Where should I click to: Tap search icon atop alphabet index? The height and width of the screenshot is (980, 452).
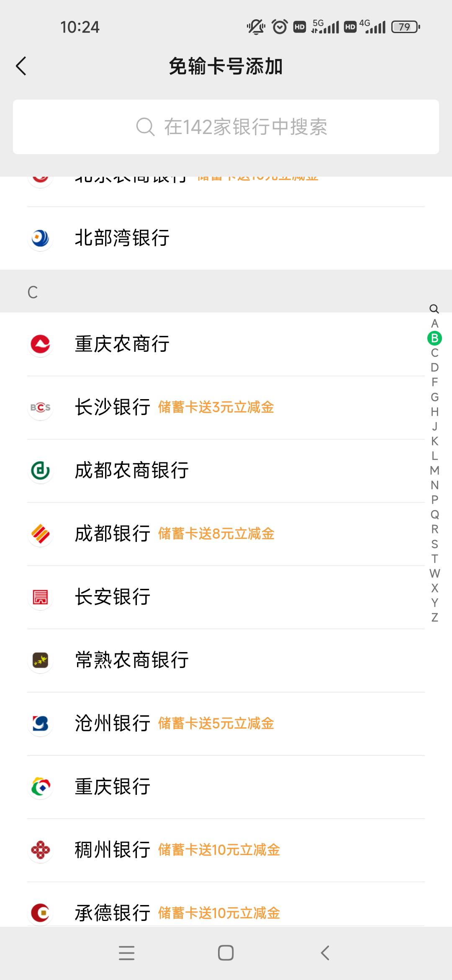434,309
